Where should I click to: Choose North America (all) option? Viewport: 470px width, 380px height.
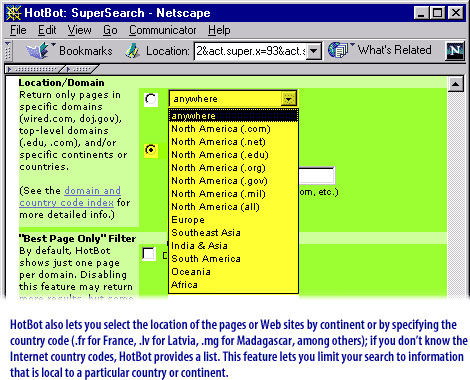click(x=233, y=207)
